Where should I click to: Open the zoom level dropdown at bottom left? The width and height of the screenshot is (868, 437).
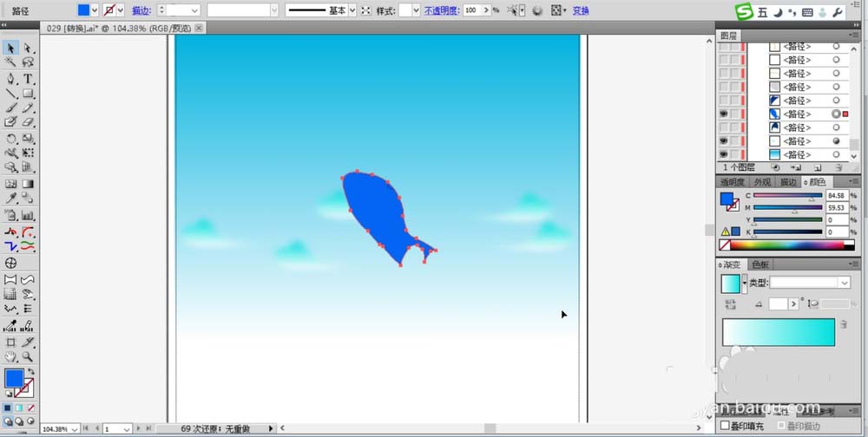[x=75, y=428]
